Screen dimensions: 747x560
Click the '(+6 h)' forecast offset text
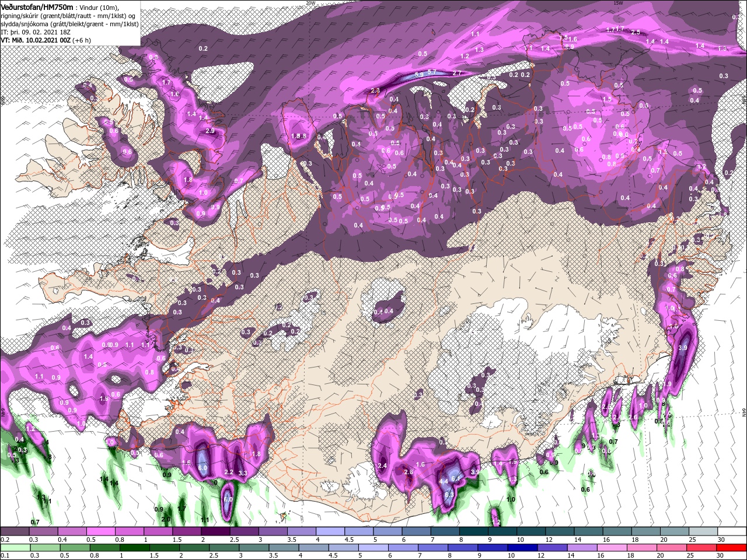(x=81, y=40)
